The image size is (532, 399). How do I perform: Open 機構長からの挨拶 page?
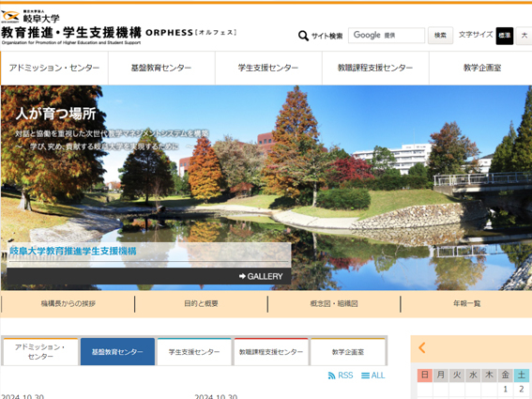68,303
